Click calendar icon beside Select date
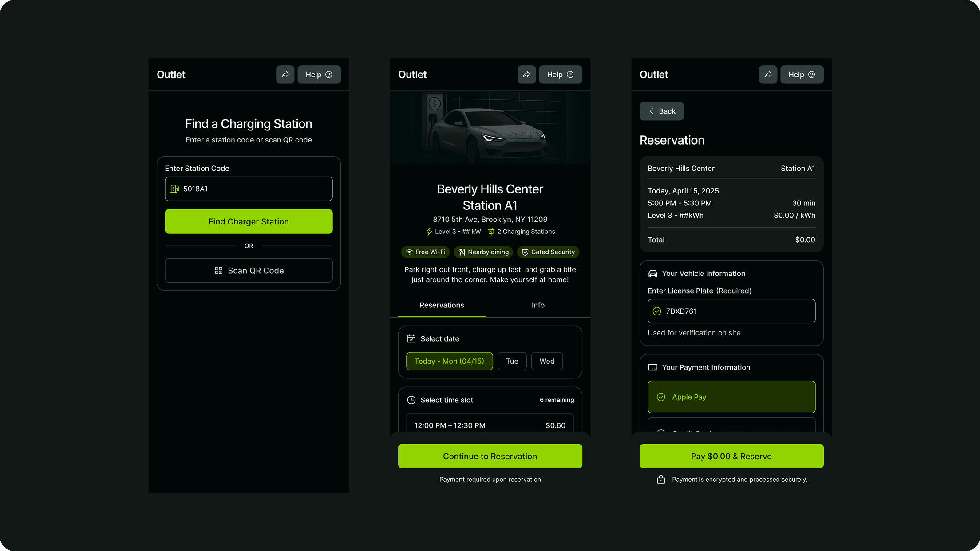Viewport: 980px width, 551px height. pyautogui.click(x=411, y=339)
